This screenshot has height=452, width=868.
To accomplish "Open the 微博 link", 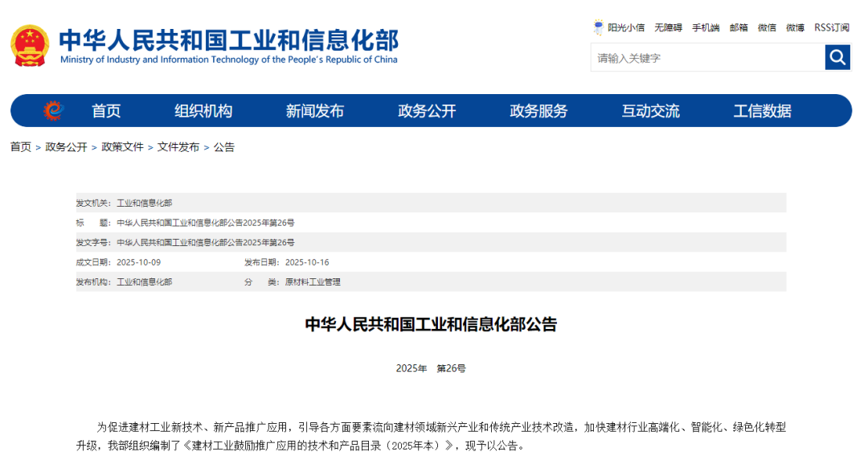I will click(795, 27).
